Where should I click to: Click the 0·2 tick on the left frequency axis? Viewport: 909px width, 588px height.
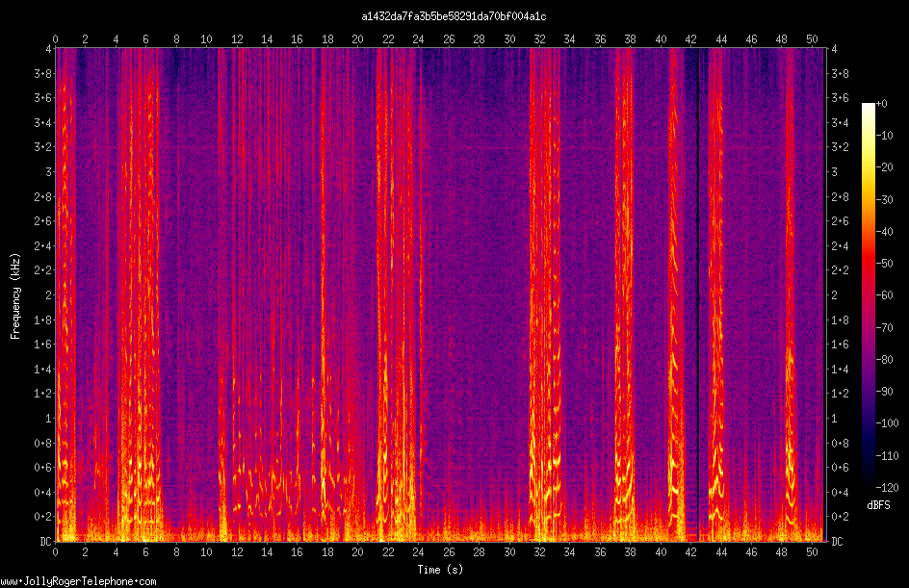click(43, 516)
